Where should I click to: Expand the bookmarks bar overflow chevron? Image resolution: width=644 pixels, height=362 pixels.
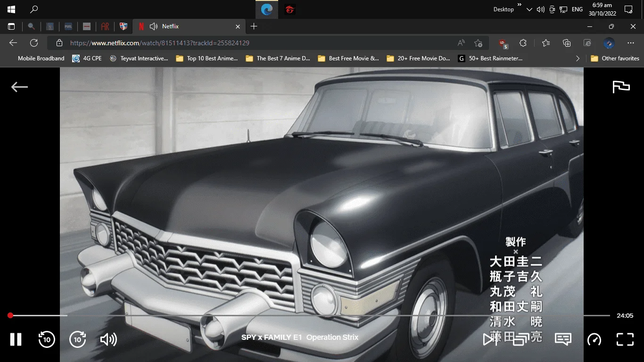click(578, 58)
